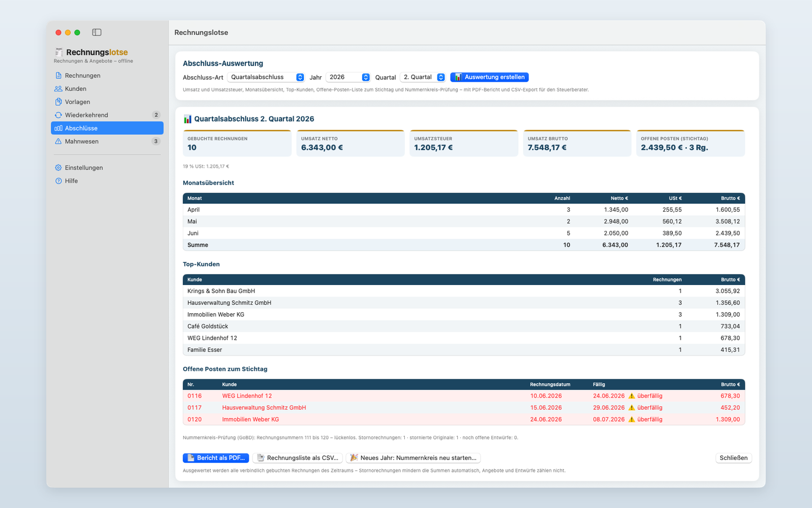Select open invoice 0117 Hausverwaltung Schmitz row

(464, 408)
